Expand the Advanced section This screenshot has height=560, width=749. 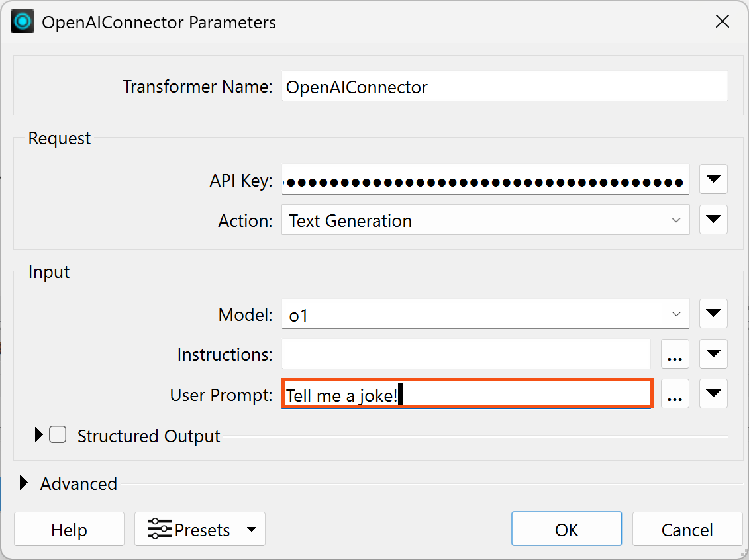pos(23,483)
